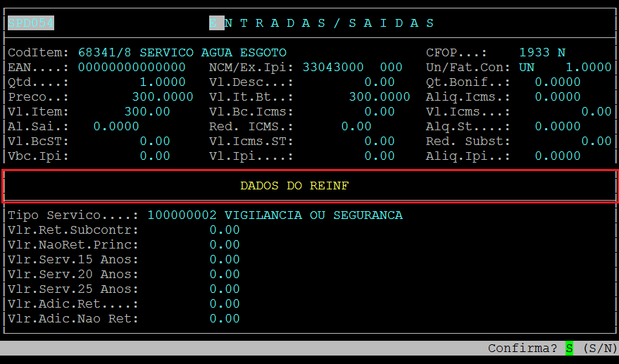This screenshot has height=364, width=619.
Task: Click the CFOP value 1933
Action: (534, 53)
